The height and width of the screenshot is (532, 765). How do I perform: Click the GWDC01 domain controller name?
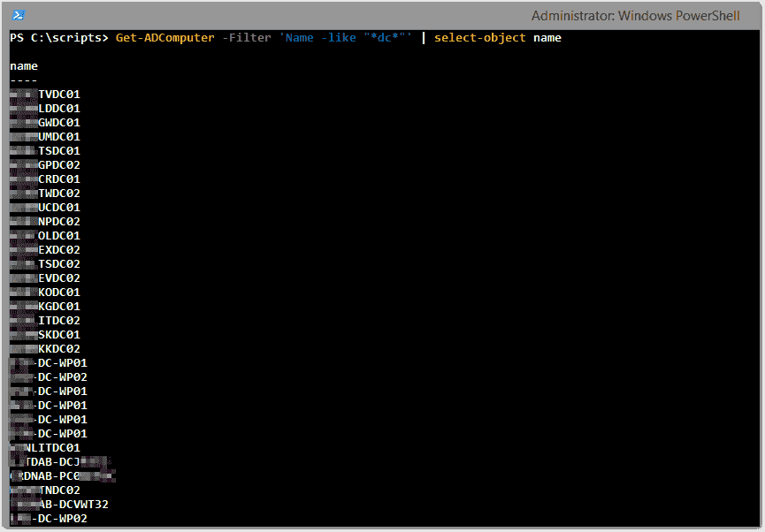[59, 122]
